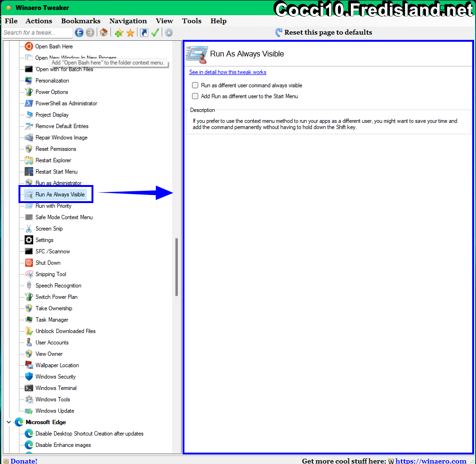Enable Run as different user always visible
This screenshot has height=464, width=476.
pos(195,85)
